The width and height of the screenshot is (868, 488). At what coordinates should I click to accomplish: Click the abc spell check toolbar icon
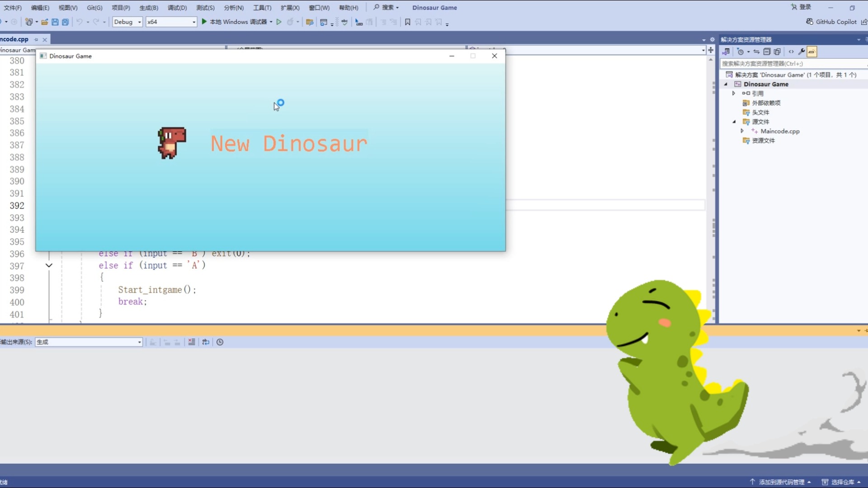pos(344,22)
